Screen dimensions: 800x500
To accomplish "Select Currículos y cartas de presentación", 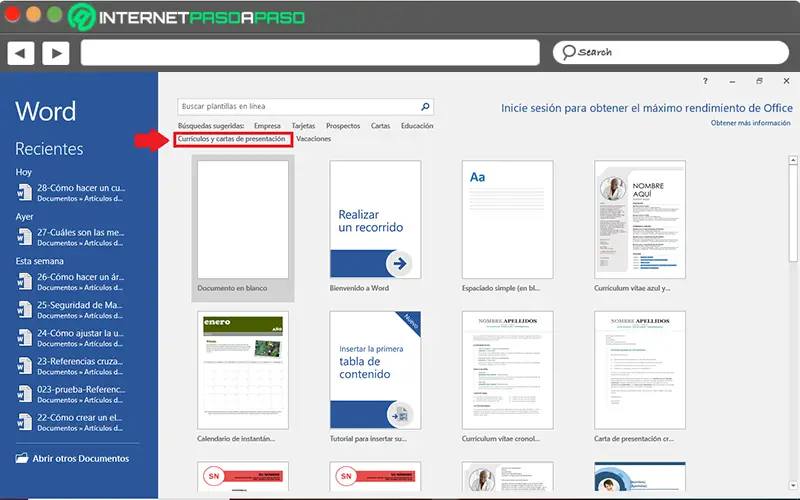I will 232,139.
